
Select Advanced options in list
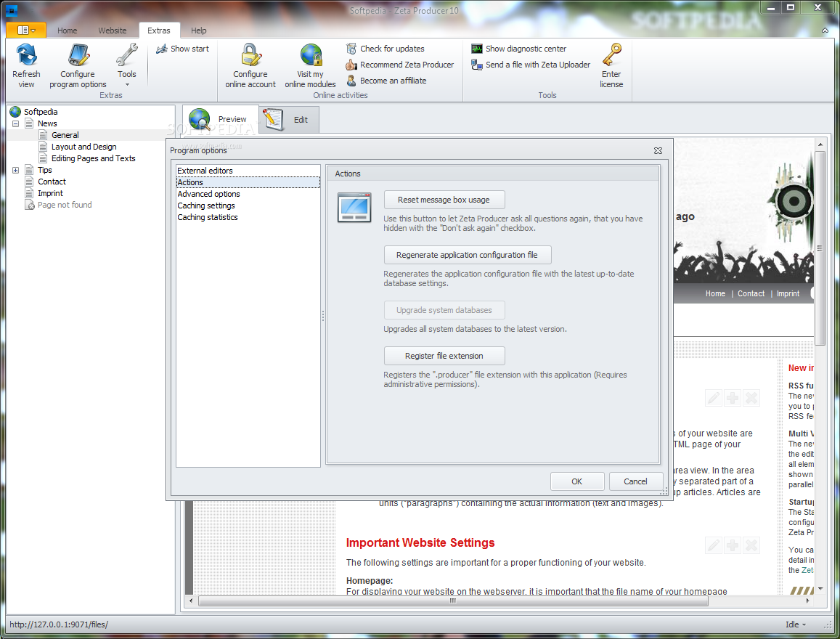point(248,195)
